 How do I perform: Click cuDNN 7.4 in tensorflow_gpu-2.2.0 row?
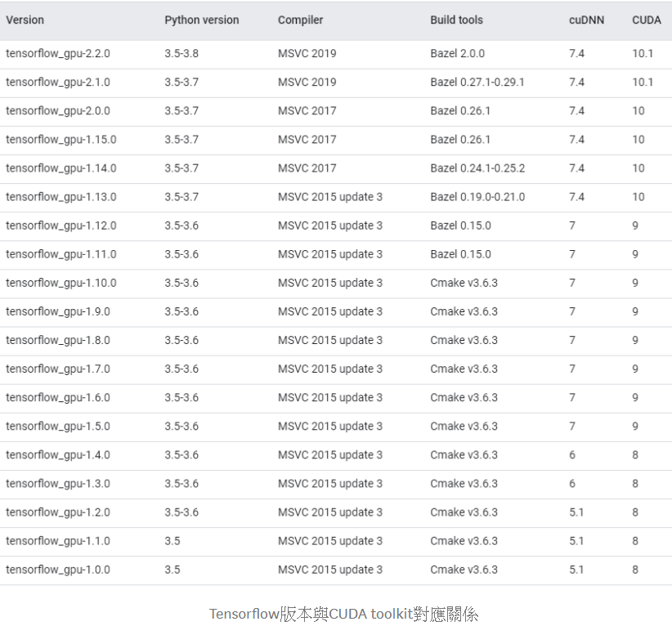coord(576,54)
